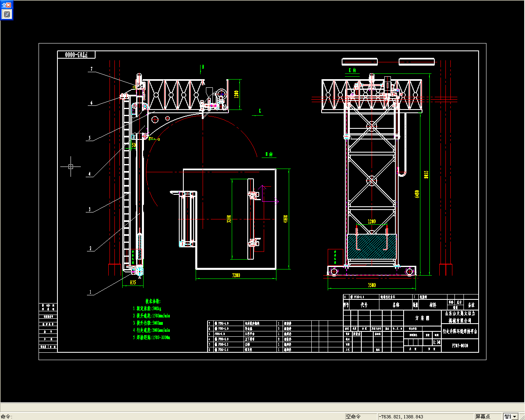Click the 名称 column header
The height and width of the screenshot is (420, 525).
point(396,305)
